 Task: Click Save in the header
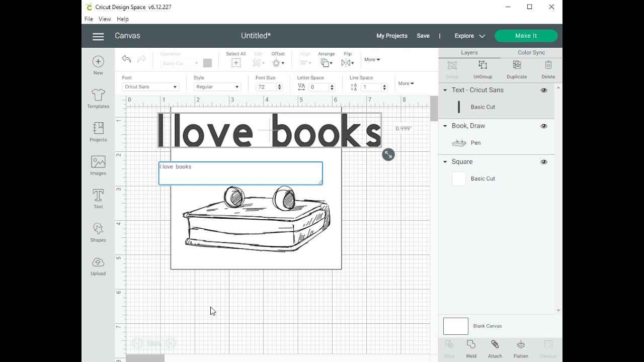[x=423, y=36]
